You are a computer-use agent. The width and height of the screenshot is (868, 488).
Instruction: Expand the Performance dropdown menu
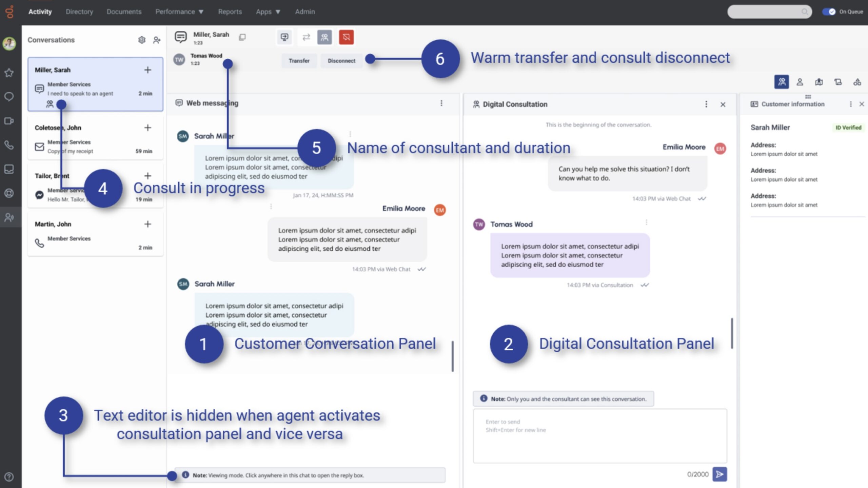[179, 12]
